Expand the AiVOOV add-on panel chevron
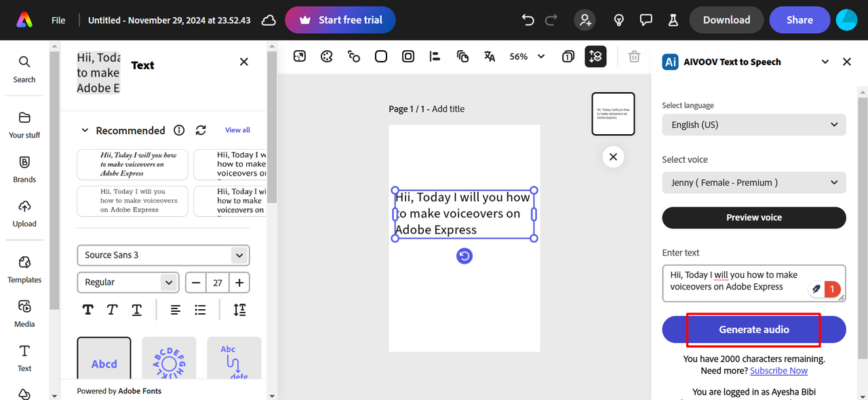Viewport: 868px width, 400px height. (x=825, y=62)
